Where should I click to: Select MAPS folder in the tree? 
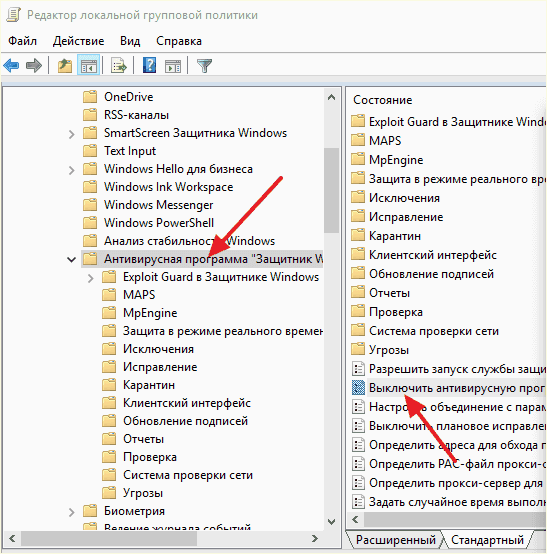click(x=139, y=295)
